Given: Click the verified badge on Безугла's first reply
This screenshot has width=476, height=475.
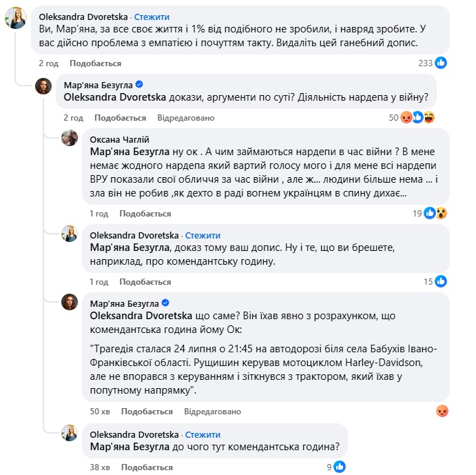Looking at the screenshot, I should [140, 84].
